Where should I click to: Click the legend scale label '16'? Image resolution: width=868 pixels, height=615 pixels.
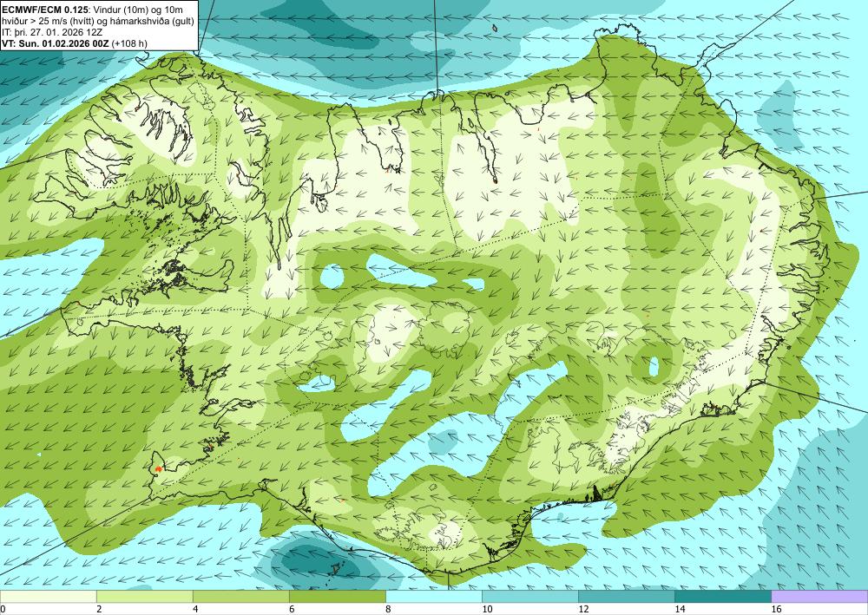[x=777, y=609]
